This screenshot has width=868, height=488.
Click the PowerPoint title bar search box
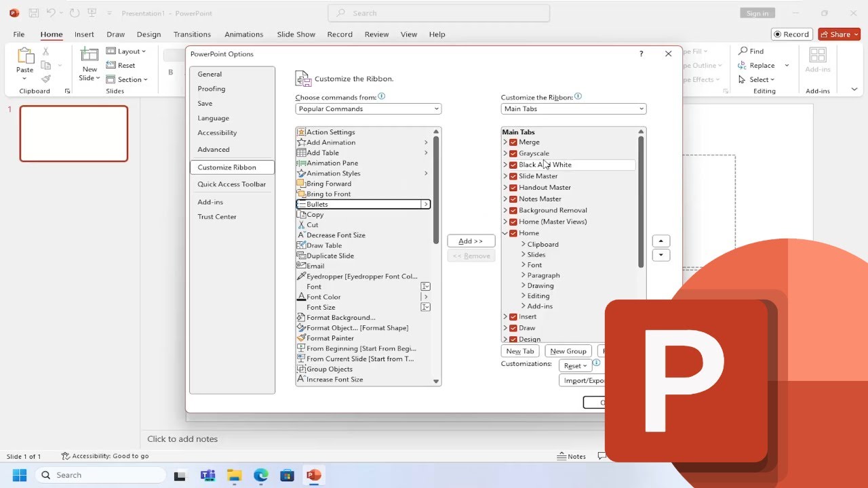(439, 13)
